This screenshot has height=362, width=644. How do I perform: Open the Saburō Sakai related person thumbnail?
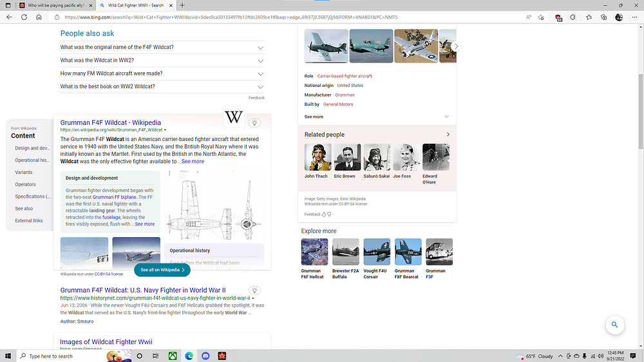377,157
